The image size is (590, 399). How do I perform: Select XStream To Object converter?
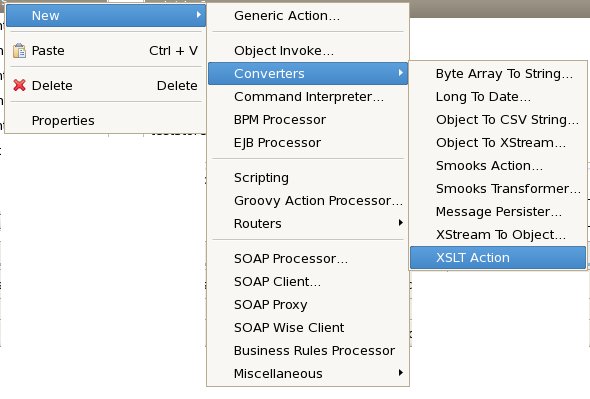pyautogui.click(x=498, y=235)
